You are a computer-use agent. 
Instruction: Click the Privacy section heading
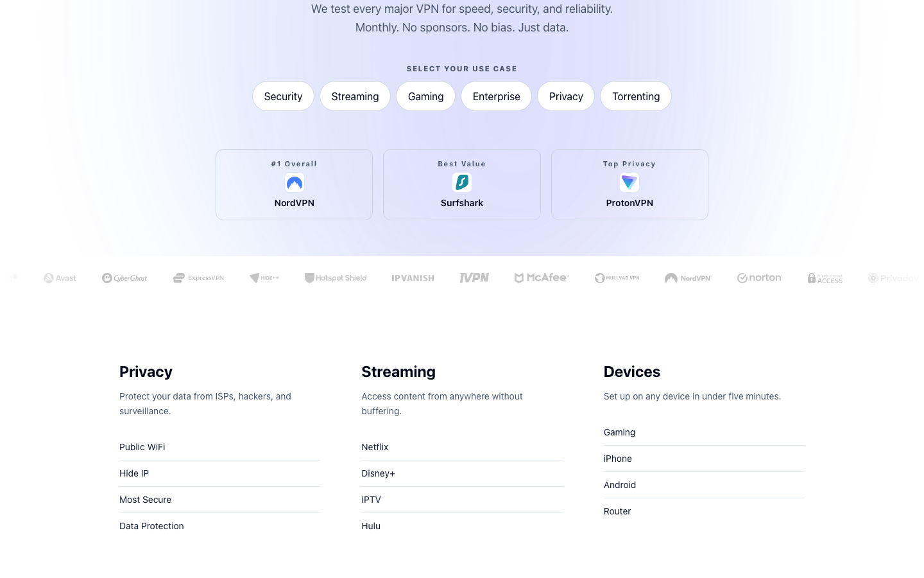tap(146, 372)
